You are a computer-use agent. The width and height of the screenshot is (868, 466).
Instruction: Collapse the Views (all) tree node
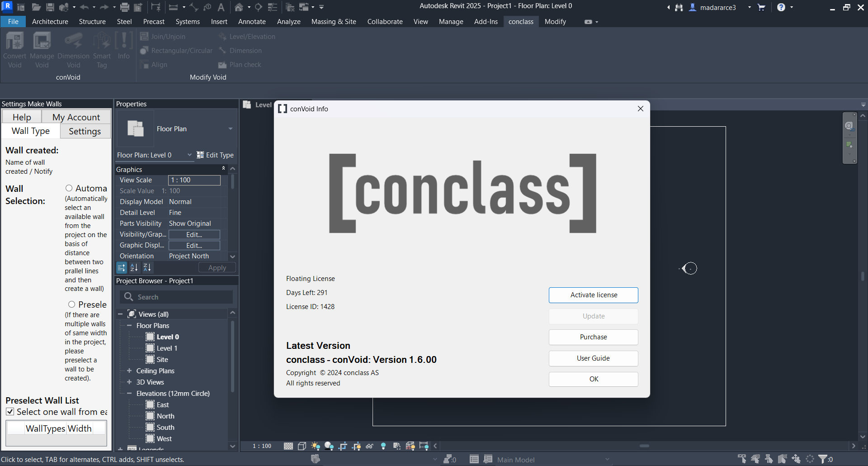coord(120,314)
